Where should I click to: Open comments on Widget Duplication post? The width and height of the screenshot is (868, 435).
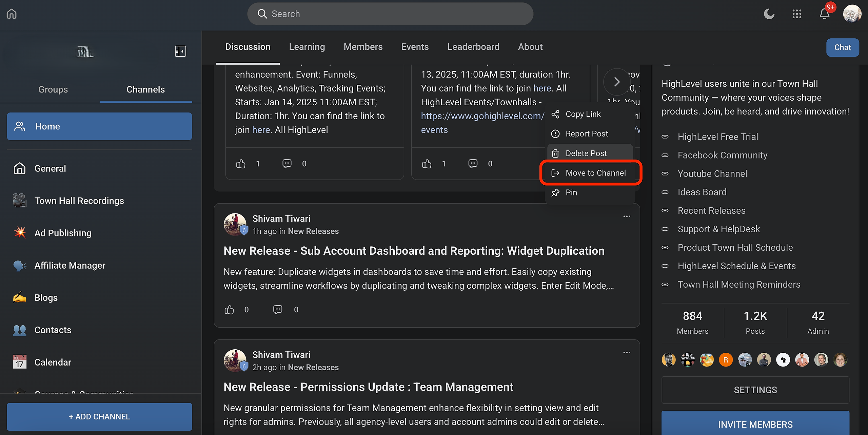tap(278, 310)
